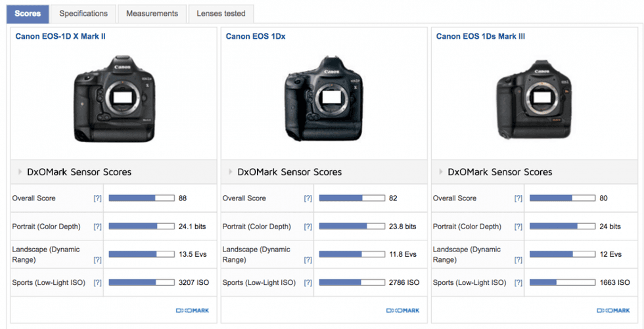Select the '2786 ISO' value text
Viewport: 644px width, 329px height.
(x=404, y=282)
